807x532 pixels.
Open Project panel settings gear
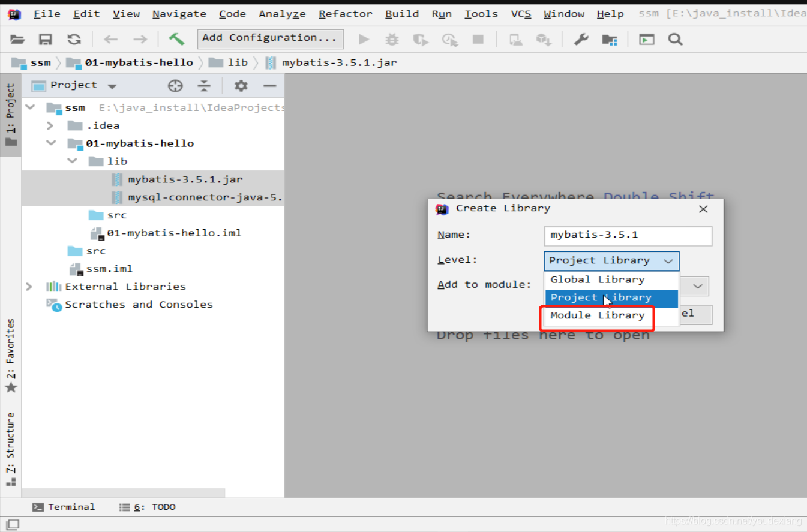pyautogui.click(x=240, y=86)
